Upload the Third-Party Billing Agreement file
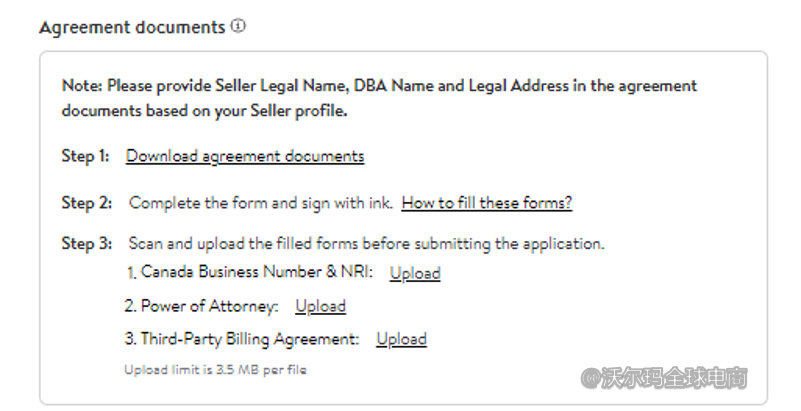The width and height of the screenshot is (801, 411). click(x=401, y=339)
